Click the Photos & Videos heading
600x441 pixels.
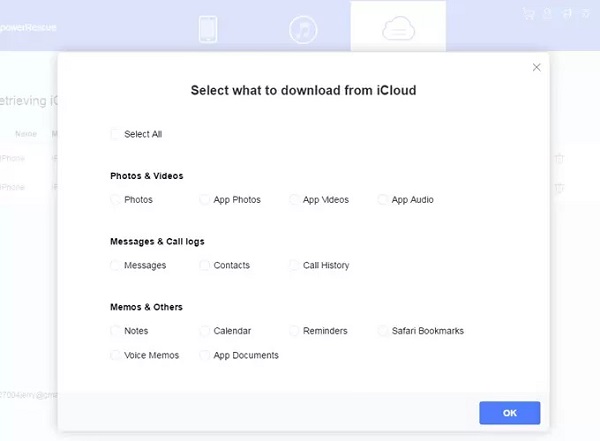[147, 176]
